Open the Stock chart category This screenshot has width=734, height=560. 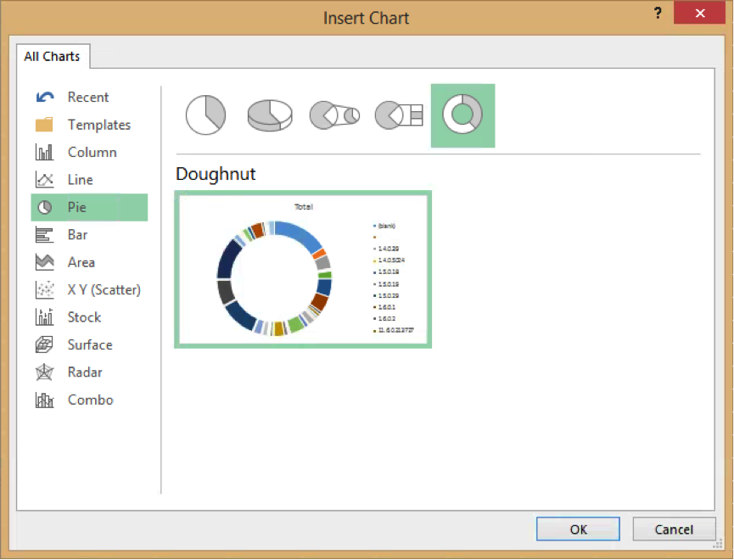click(84, 317)
